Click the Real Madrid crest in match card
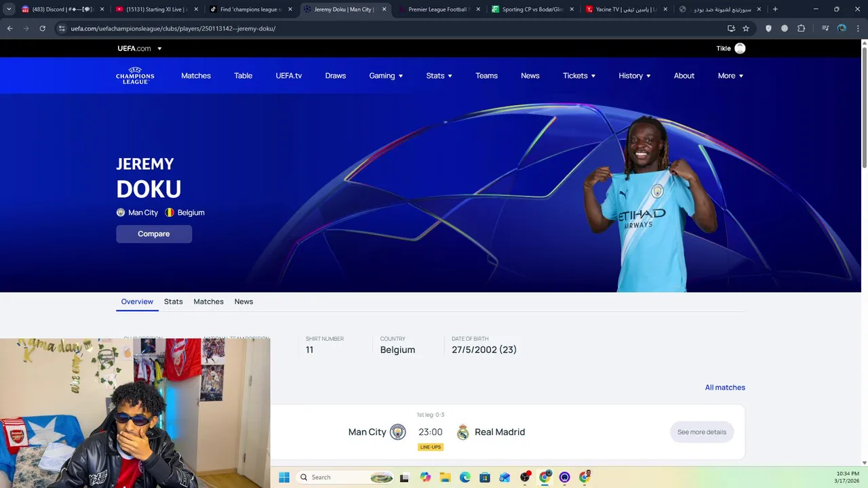 (x=462, y=432)
